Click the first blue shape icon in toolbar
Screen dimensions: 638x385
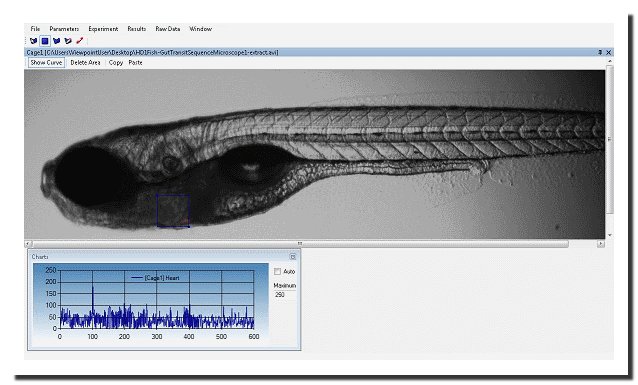point(34,41)
